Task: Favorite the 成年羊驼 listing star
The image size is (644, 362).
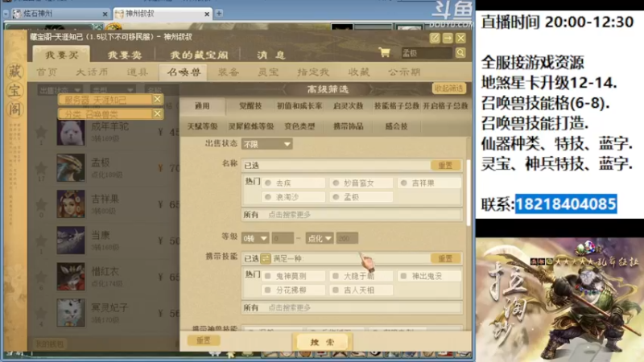Action: tap(41, 132)
